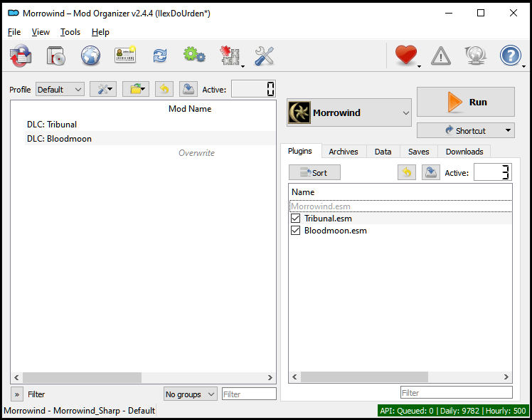
Task: Click the Endorse heart icon
Action: pyautogui.click(x=405, y=56)
